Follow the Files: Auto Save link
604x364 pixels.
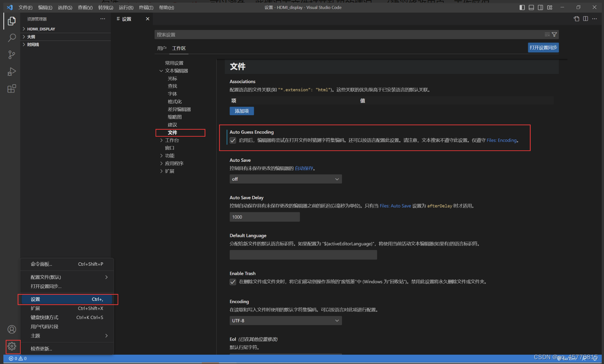pyautogui.click(x=395, y=206)
